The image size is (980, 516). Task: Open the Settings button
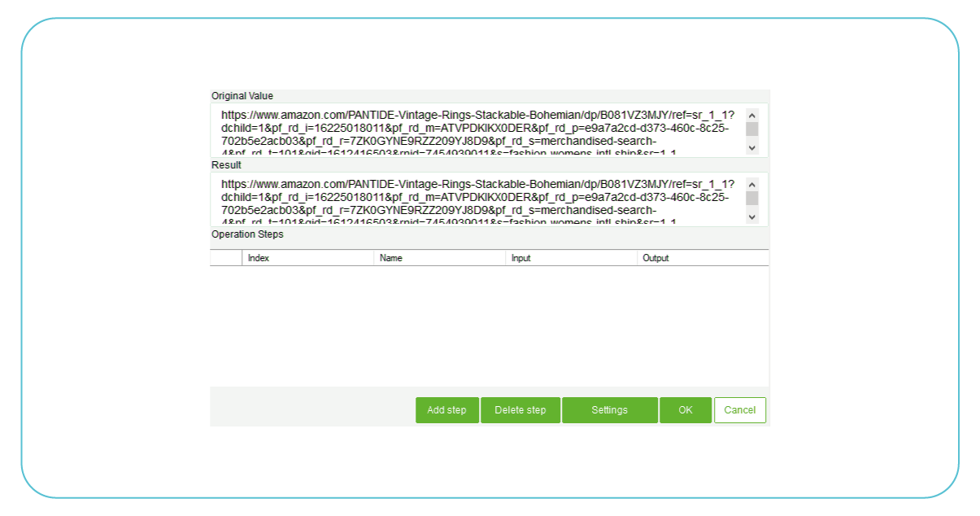(610, 410)
